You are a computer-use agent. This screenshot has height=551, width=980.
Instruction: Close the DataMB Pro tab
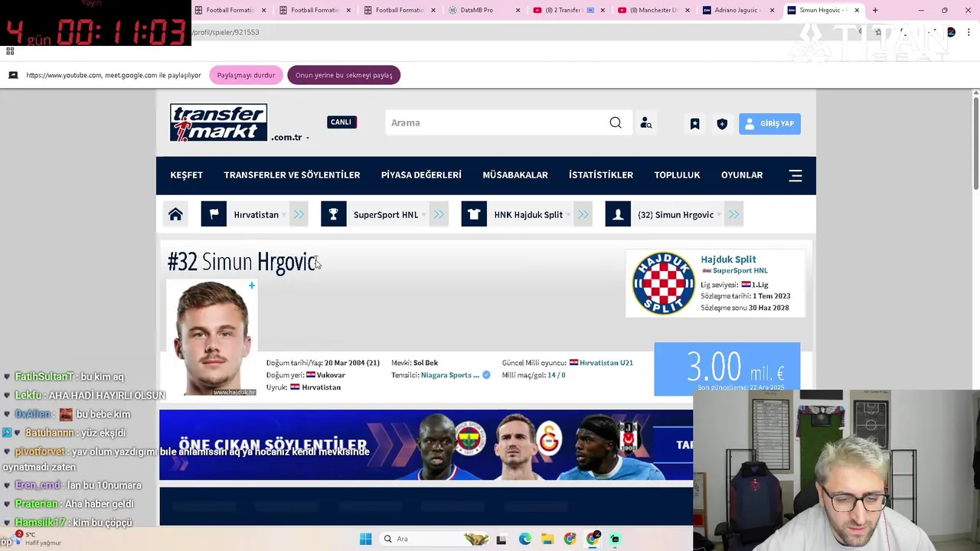pos(518,10)
